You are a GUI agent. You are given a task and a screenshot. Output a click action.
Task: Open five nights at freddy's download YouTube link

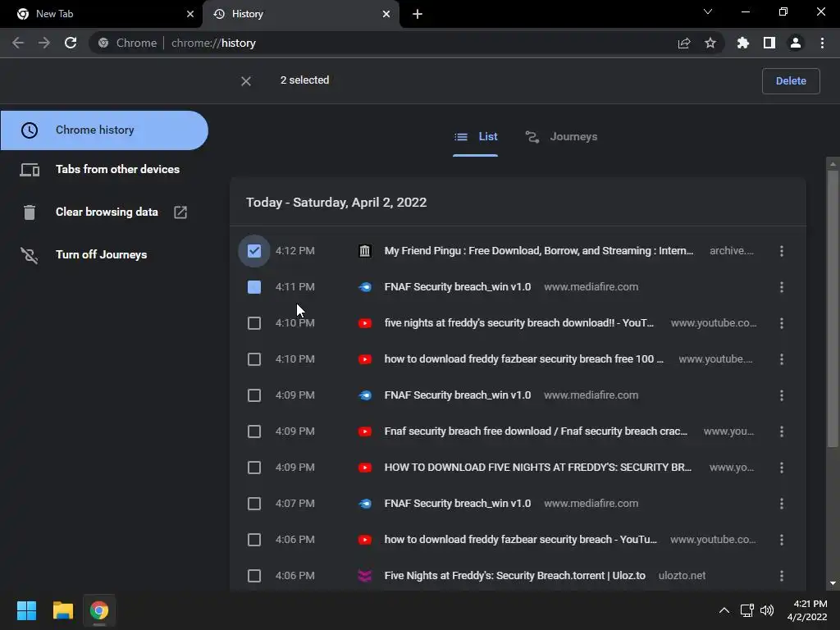pos(518,323)
